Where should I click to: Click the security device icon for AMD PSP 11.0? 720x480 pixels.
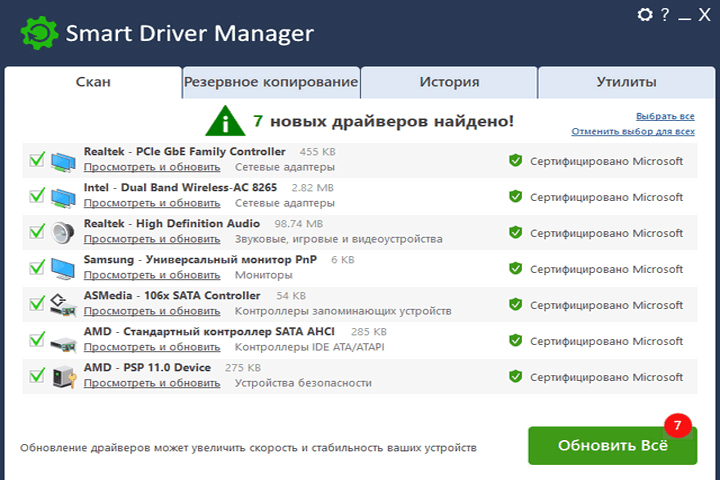[x=64, y=377]
